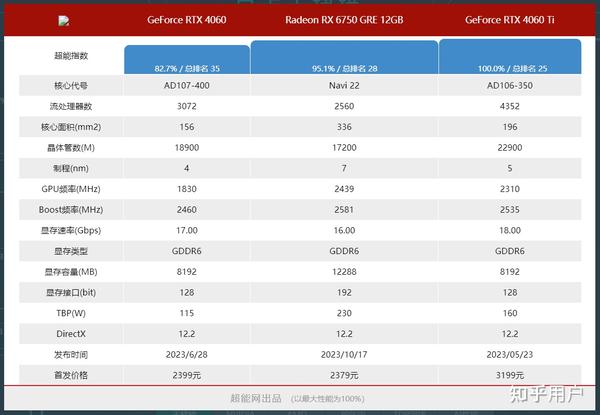Click the 显存速率(Gbps) row label
600x415 pixels.
[x=71, y=230]
